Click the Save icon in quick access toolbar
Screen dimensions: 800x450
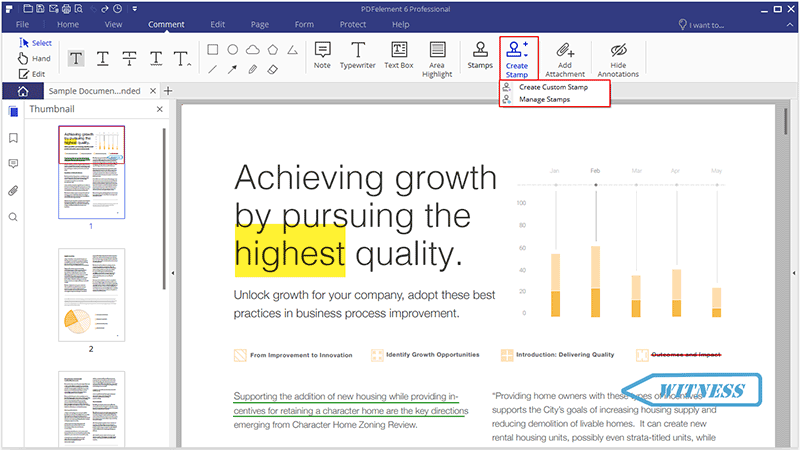pyautogui.click(x=40, y=9)
